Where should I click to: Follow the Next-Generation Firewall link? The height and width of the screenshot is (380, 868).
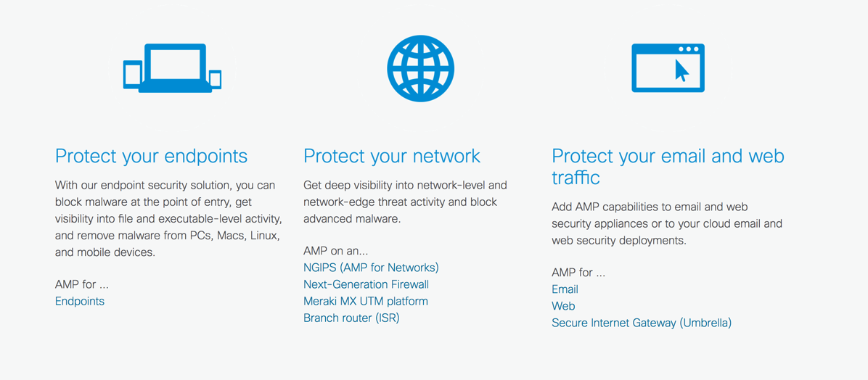[366, 284]
